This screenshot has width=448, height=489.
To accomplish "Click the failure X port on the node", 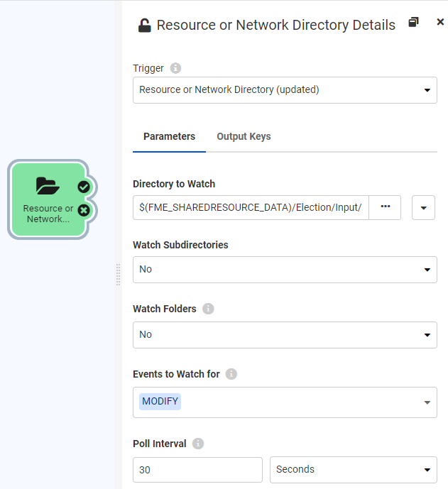I will 84,211.
